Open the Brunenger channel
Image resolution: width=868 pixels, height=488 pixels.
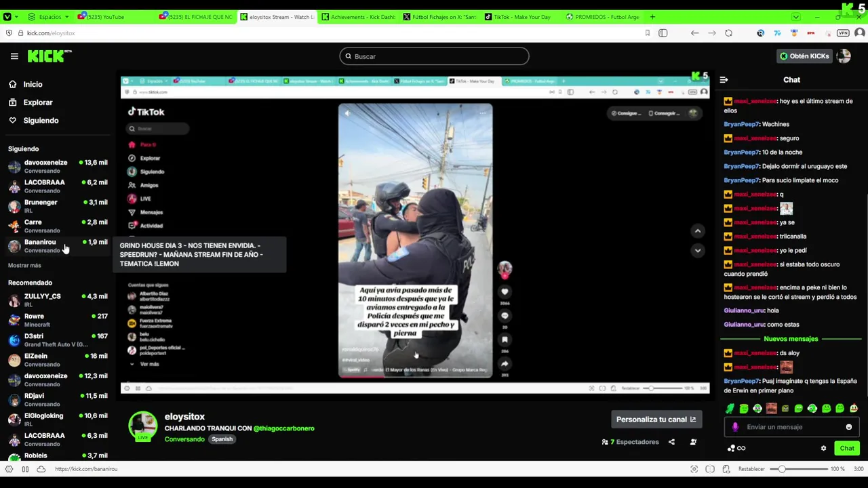(x=58, y=206)
